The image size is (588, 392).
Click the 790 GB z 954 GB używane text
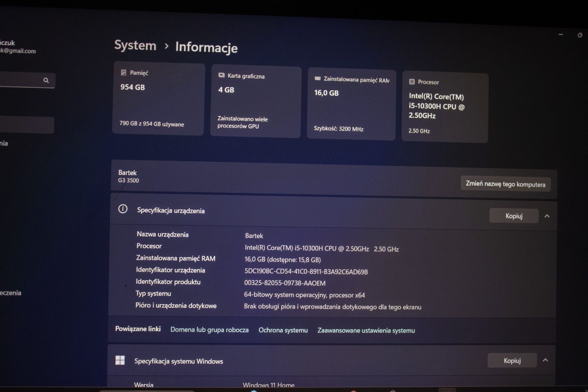[x=152, y=123]
